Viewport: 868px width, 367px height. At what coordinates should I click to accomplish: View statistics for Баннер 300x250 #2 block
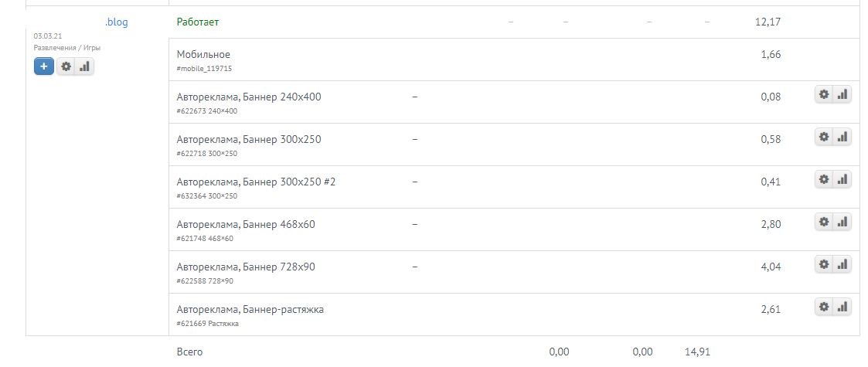tap(842, 179)
